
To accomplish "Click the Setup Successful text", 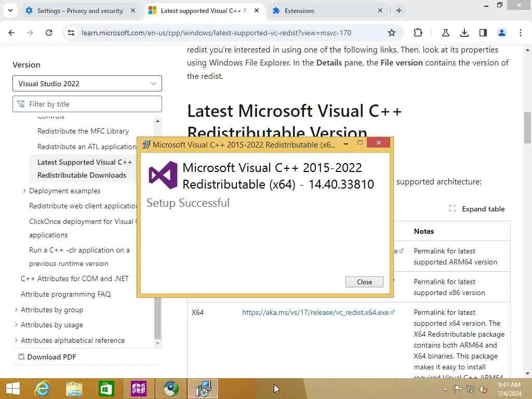I will point(188,203).
